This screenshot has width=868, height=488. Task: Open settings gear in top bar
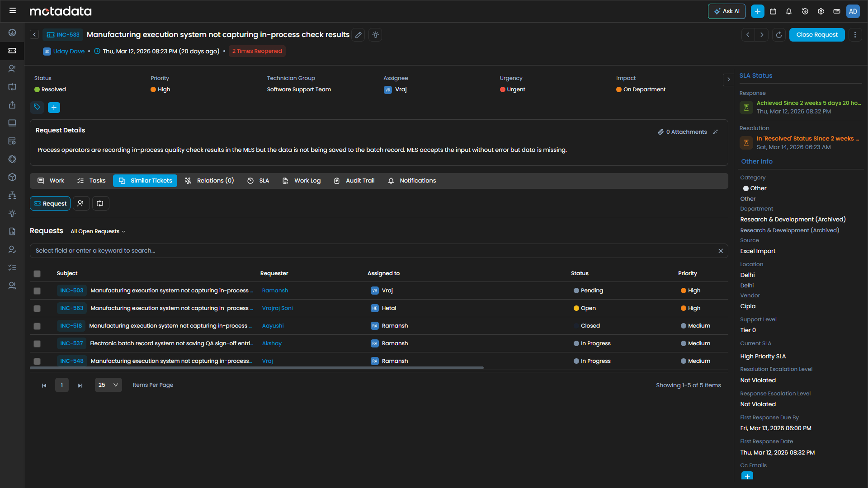(821, 11)
